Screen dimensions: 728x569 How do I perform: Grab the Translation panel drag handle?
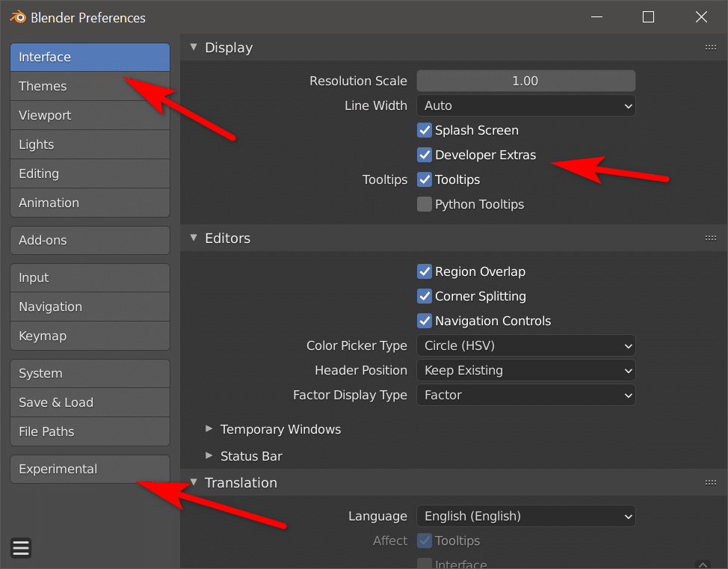710,482
